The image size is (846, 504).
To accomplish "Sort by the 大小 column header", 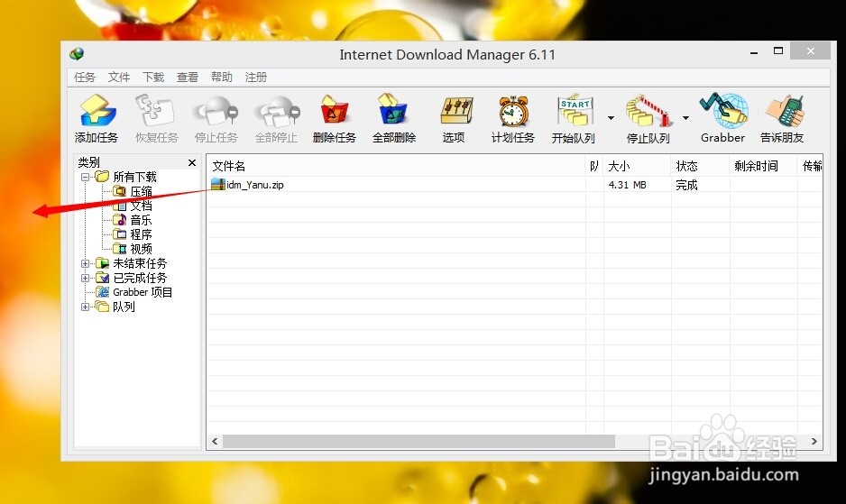I will pyautogui.click(x=637, y=166).
